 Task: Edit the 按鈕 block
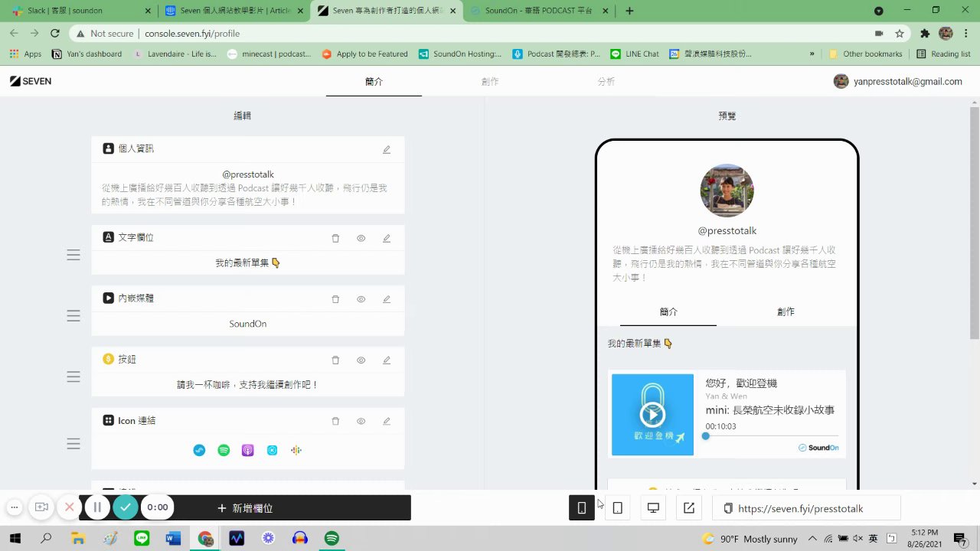click(387, 360)
